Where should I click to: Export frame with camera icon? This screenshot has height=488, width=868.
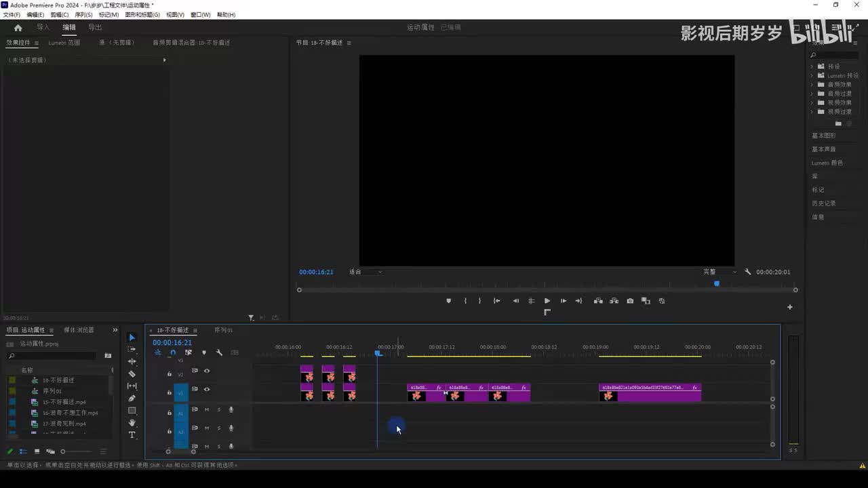point(630,301)
